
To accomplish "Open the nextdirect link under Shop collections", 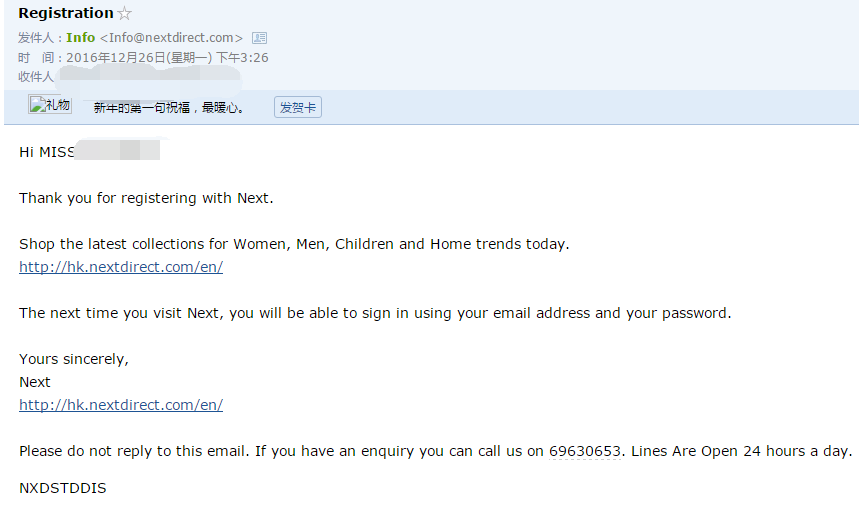I will tap(121, 267).
